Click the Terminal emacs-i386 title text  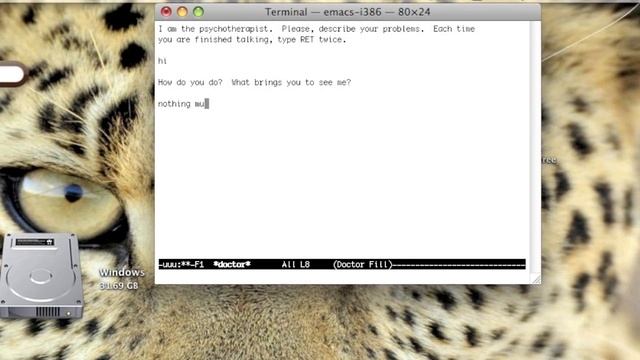click(347, 12)
